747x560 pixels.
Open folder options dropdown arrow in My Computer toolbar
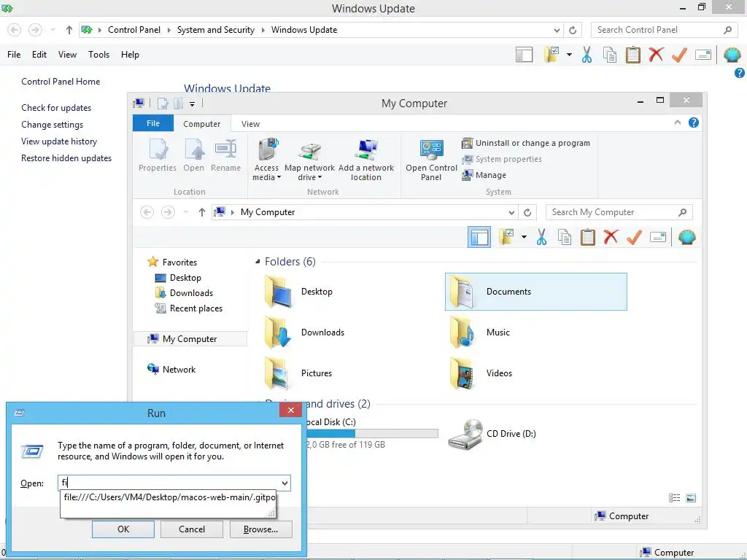(524, 237)
